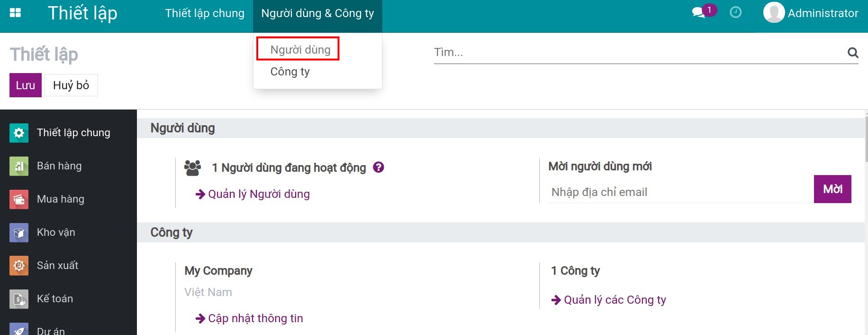Viewport: 868px width, 335px height.
Task: Click the Kho vận sidebar icon
Action: pyautogui.click(x=19, y=233)
